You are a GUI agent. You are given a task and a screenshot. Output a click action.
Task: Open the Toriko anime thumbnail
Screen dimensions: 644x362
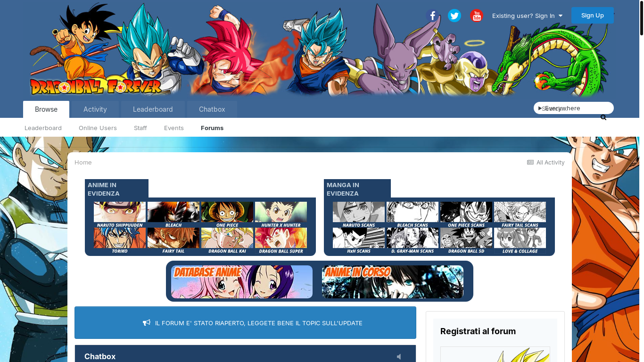click(x=120, y=241)
